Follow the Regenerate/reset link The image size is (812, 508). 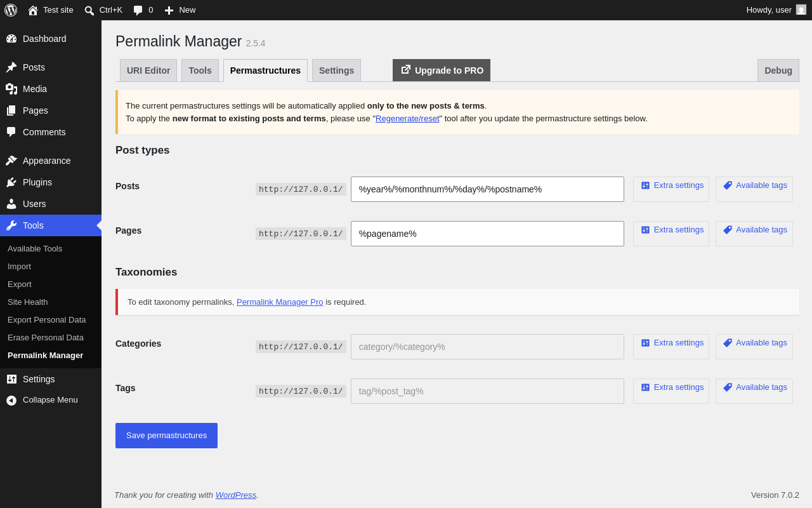pyautogui.click(x=407, y=118)
